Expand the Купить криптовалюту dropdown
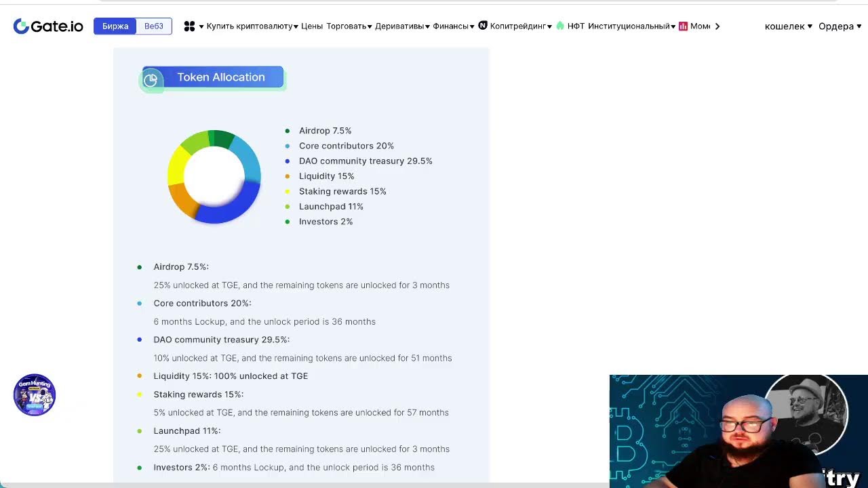The image size is (868, 488). 252,26
